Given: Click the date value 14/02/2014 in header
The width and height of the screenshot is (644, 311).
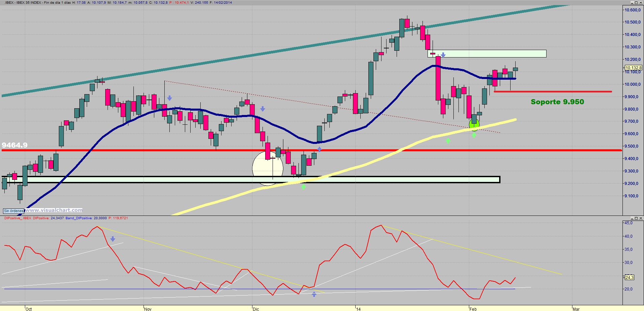Looking at the screenshot, I should (x=223, y=2).
